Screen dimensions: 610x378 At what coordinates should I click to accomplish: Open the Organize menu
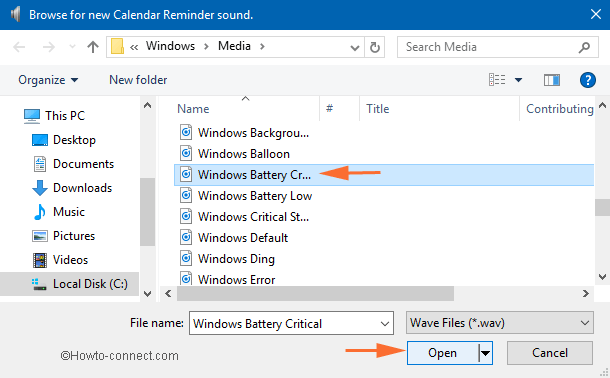[x=48, y=80]
